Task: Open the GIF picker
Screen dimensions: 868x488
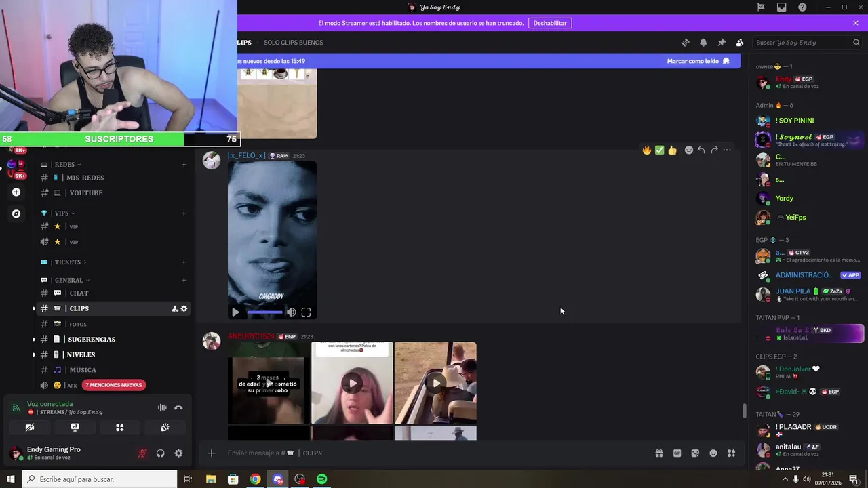Action: pyautogui.click(x=677, y=453)
